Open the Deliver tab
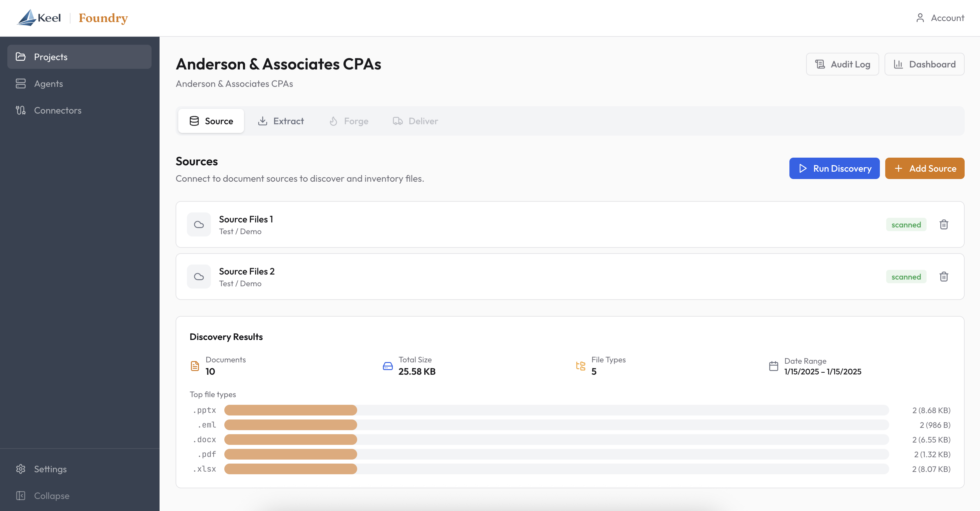The image size is (980, 511). [416, 121]
